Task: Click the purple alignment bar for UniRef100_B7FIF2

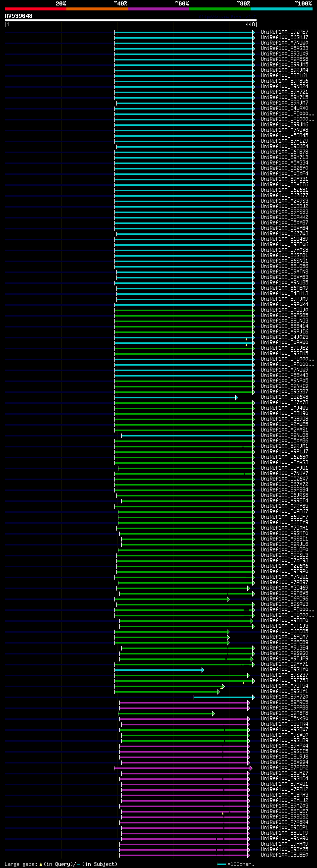Action: [x=183, y=768]
